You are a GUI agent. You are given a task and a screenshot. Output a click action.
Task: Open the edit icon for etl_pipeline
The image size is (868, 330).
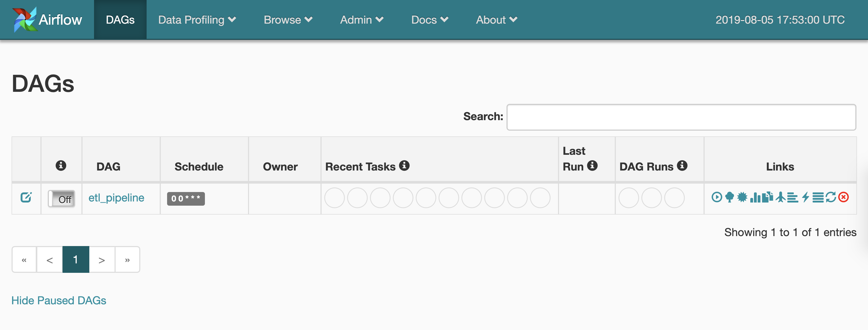coord(26,197)
